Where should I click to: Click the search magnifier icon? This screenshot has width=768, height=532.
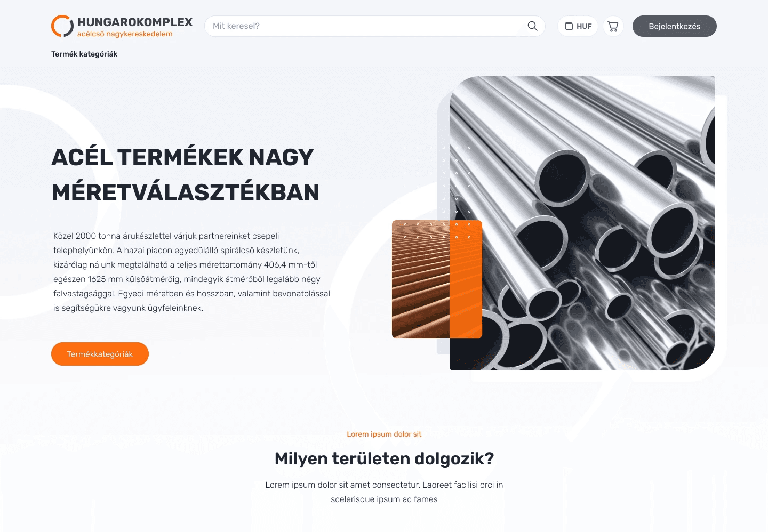pyautogui.click(x=532, y=26)
